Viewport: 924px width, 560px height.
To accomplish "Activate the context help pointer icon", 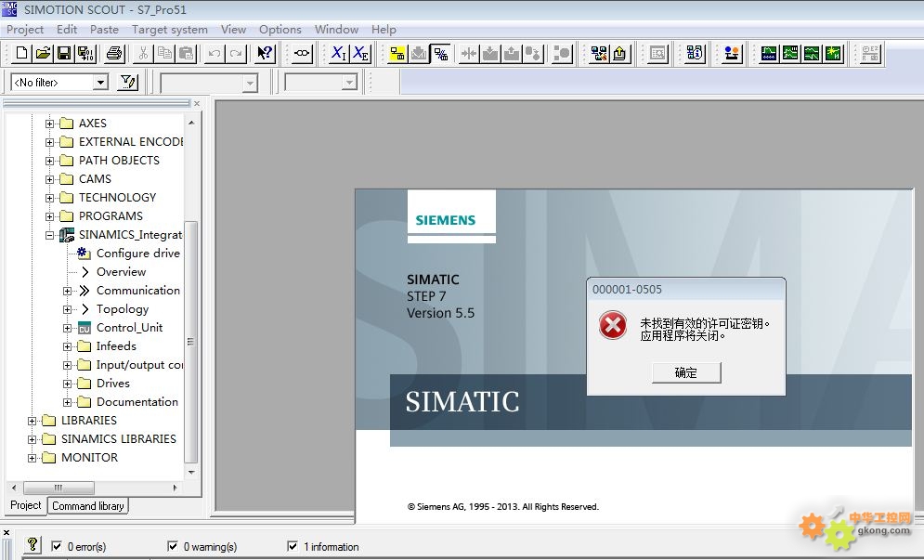I will pos(265,54).
